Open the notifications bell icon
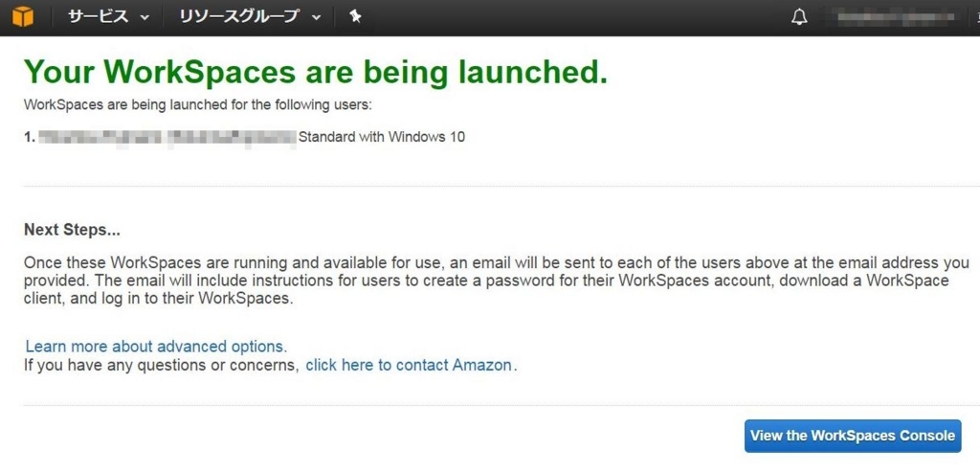980x472 pixels. click(x=799, y=17)
